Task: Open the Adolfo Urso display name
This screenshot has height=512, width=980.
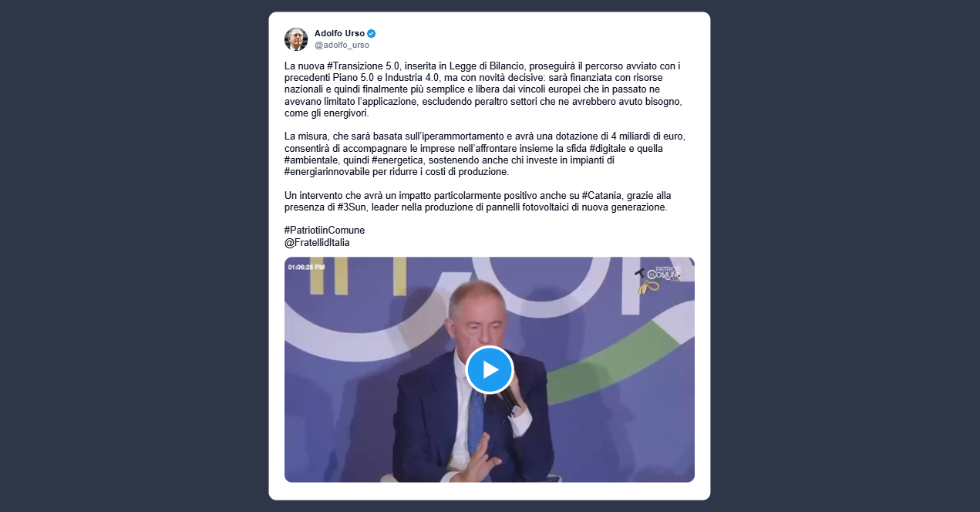Action: tap(339, 33)
